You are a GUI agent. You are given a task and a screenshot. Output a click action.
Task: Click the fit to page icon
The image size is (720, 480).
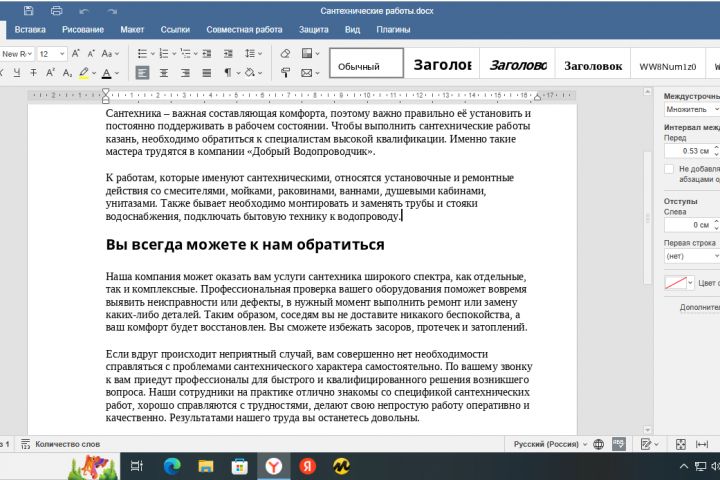pyautogui.click(x=681, y=444)
